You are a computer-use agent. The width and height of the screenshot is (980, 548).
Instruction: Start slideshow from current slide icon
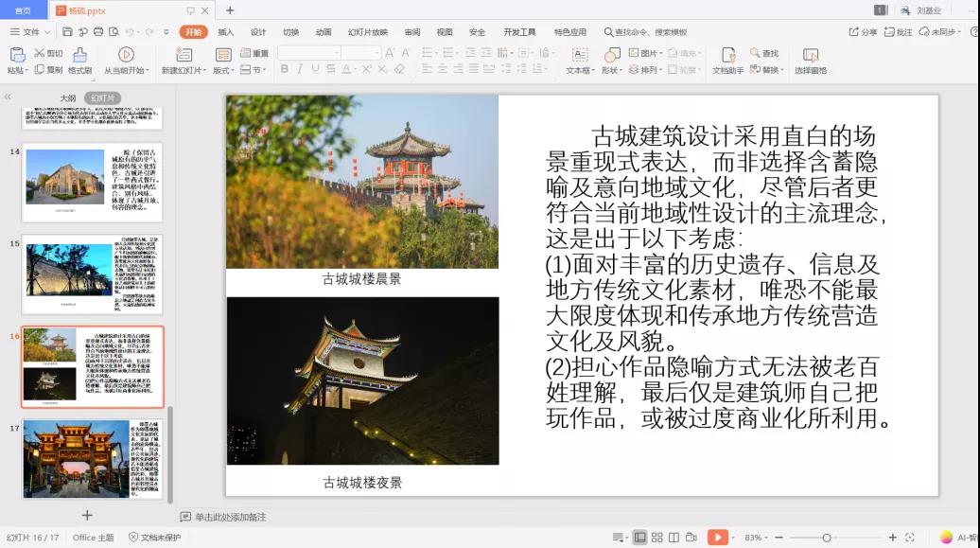click(x=125, y=55)
